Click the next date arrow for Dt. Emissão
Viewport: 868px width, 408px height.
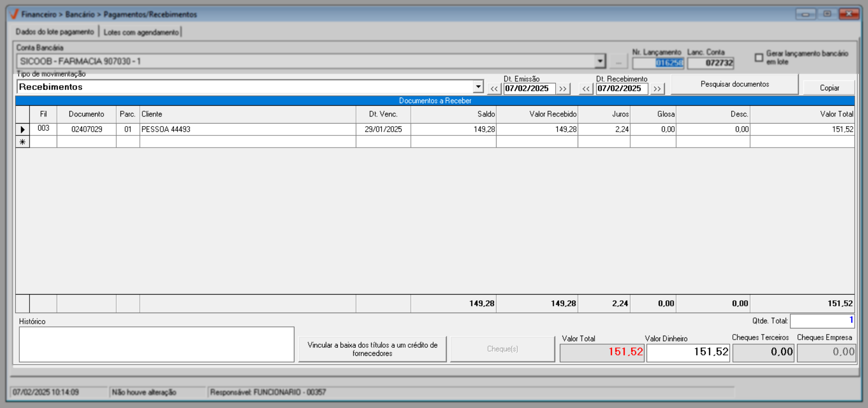pos(563,89)
